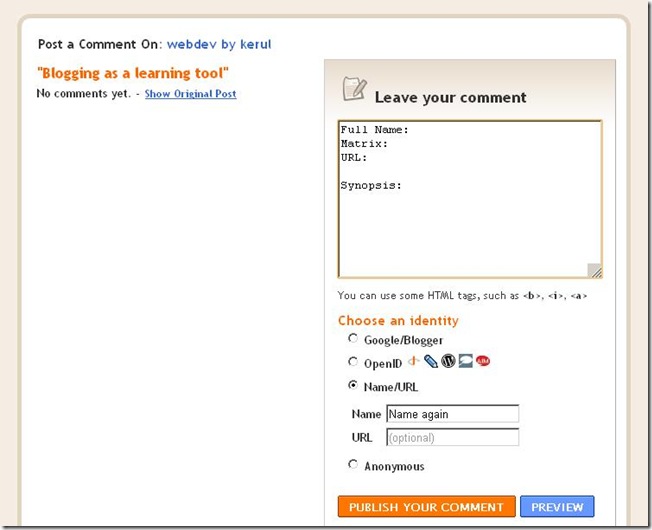The image size is (652, 530).
Task: Select the Name/URL identity option
Action: (x=353, y=385)
